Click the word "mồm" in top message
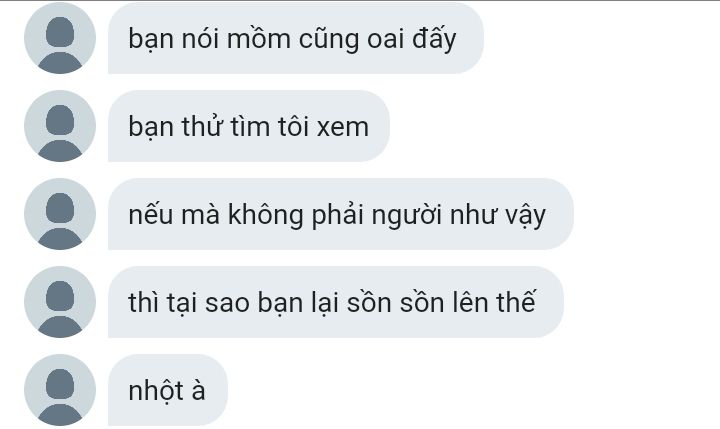 pyautogui.click(x=259, y=39)
